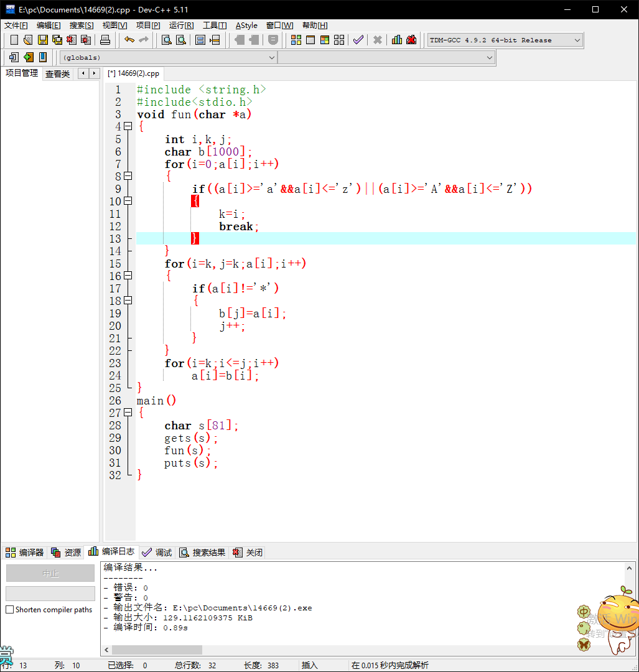The height and width of the screenshot is (672, 639).
Task: Click the Compile & Run icon
Action: (x=325, y=40)
